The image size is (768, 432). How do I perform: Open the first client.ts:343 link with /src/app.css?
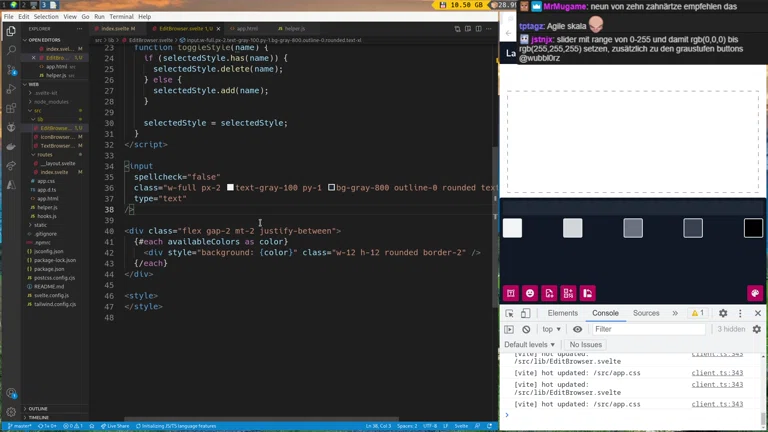coord(717,373)
